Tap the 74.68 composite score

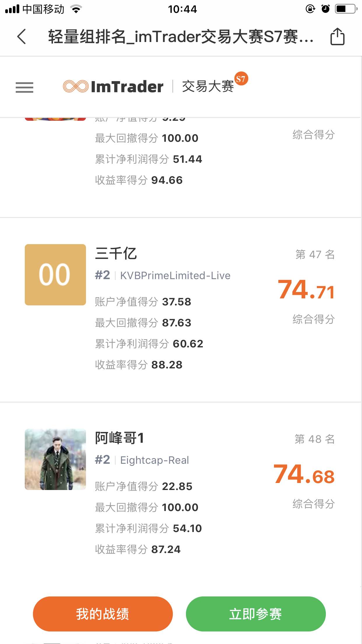(304, 474)
